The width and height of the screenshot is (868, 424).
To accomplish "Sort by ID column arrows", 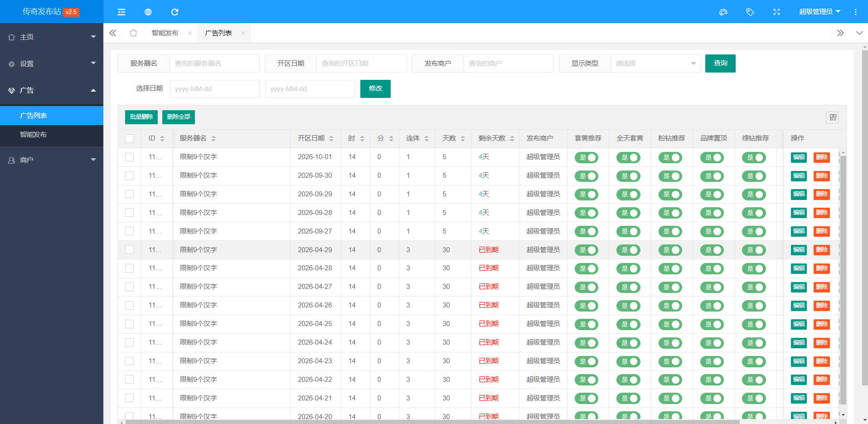I will click(x=162, y=139).
